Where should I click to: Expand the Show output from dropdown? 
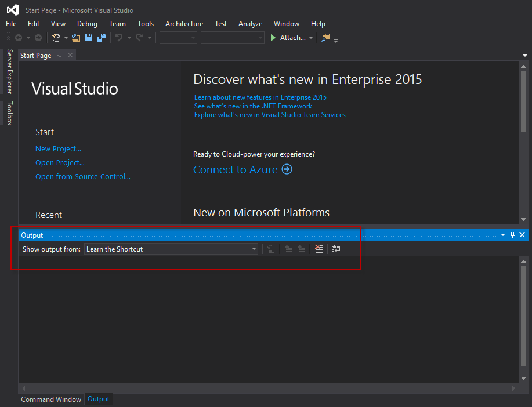[x=254, y=249]
